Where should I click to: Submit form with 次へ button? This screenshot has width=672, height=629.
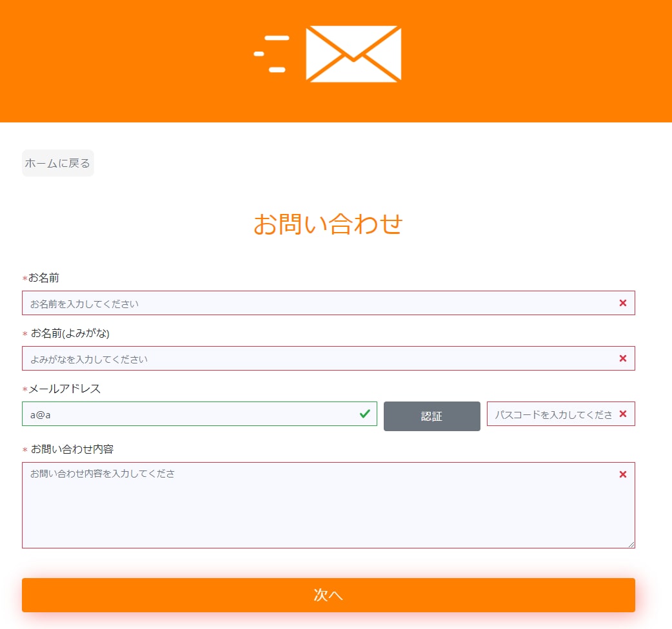pyautogui.click(x=328, y=595)
